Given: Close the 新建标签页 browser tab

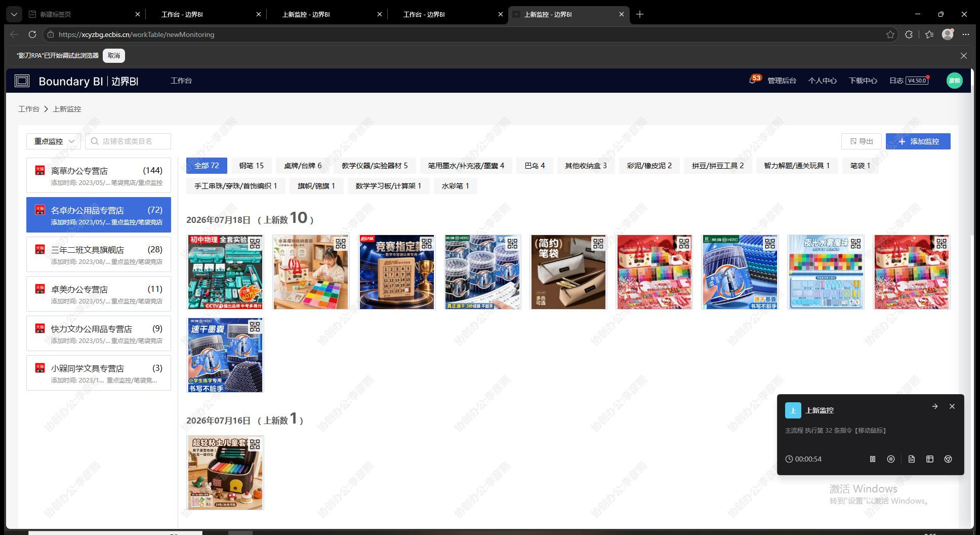Looking at the screenshot, I should click(138, 14).
